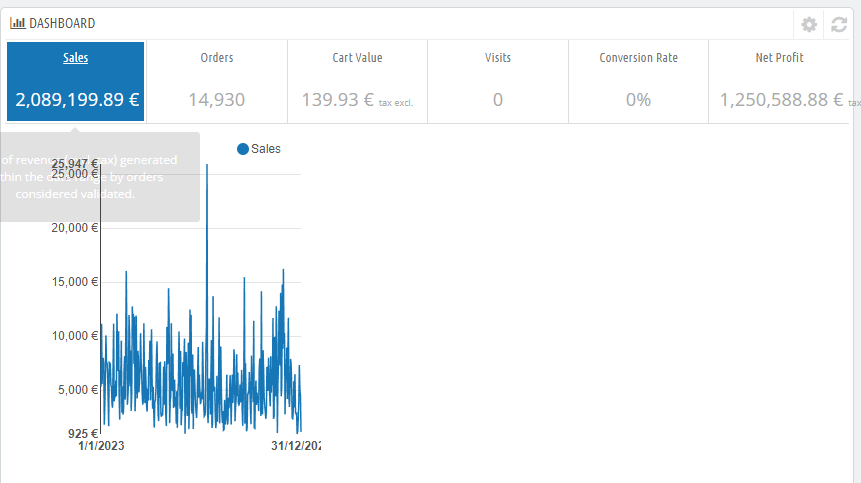Click the 1/1/2023 start date axis label
Image resolution: width=861 pixels, height=483 pixels.
point(102,446)
